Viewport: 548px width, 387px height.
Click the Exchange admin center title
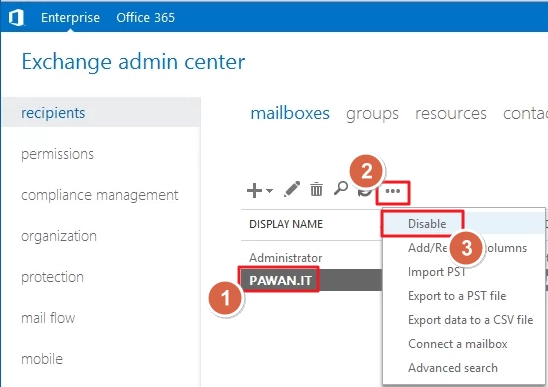pos(133,62)
